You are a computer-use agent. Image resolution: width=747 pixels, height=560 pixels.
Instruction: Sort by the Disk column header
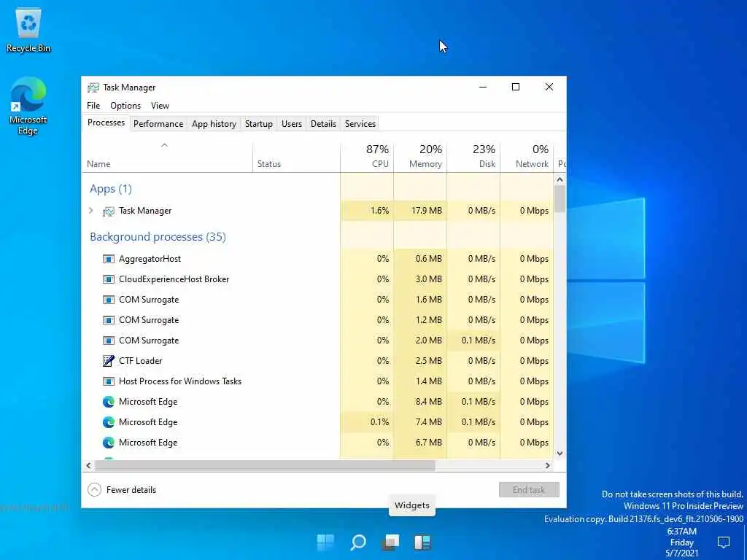pyautogui.click(x=473, y=157)
